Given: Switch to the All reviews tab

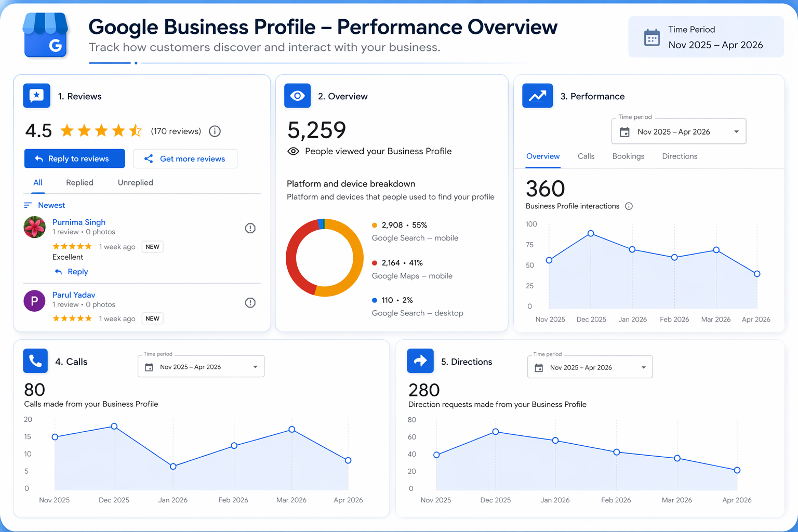Looking at the screenshot, I should coord(38,183).
